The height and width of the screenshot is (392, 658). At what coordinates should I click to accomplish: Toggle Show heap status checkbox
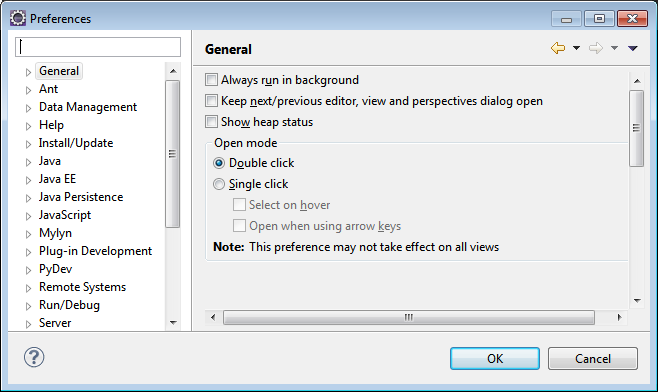(x=211, y=122)
